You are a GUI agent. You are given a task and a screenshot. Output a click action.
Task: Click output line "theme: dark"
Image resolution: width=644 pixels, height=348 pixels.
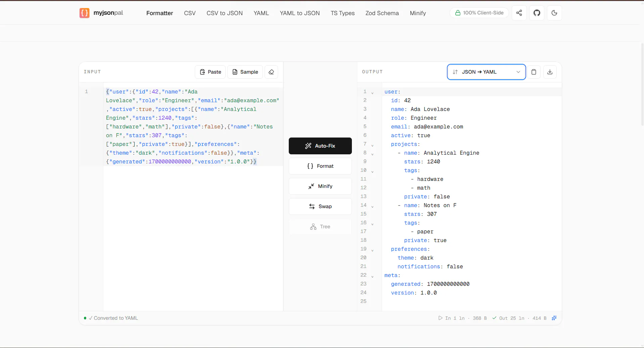[x=415, y=258]
